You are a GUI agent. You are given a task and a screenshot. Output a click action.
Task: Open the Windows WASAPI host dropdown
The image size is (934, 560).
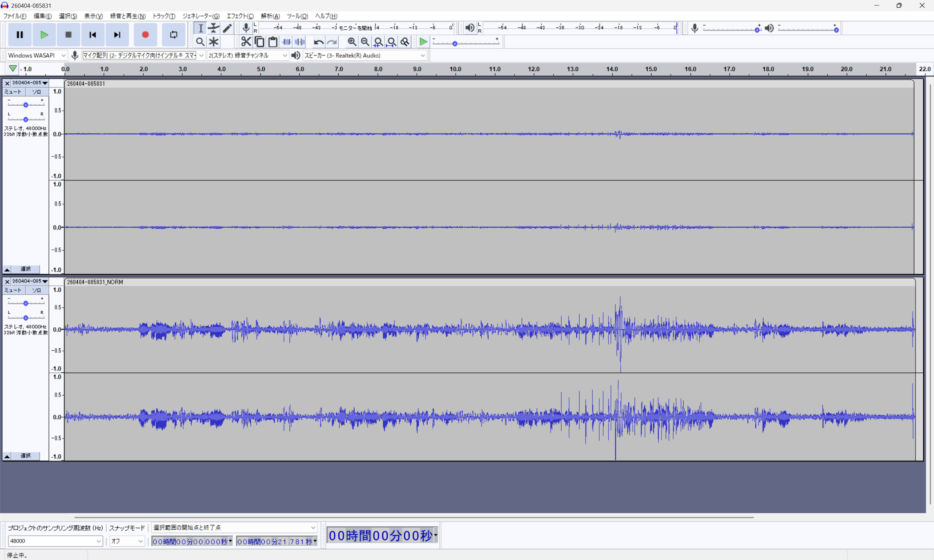coord(37,55)
